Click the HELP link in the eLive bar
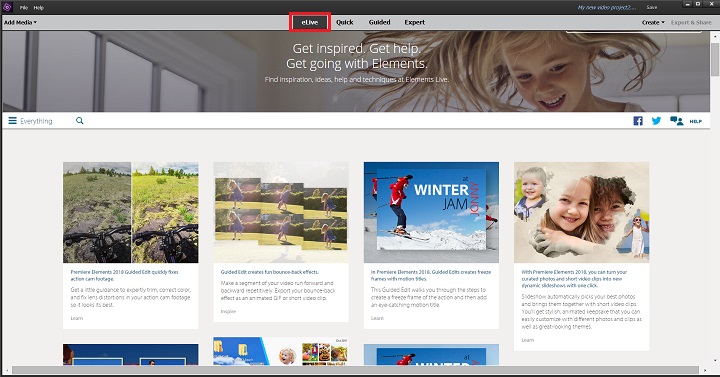Screen dimensions: 720x377 click(695, 121)
